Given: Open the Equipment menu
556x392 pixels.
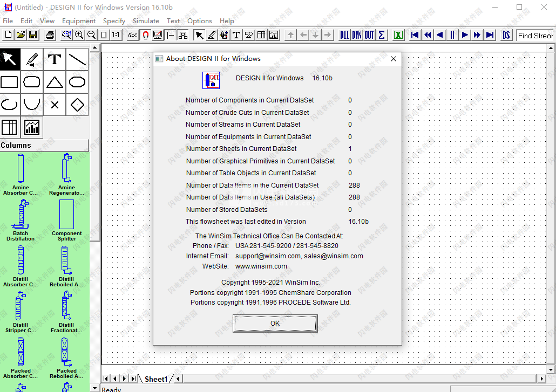Looking at the screenshot, I should click(x=79, y=20).
